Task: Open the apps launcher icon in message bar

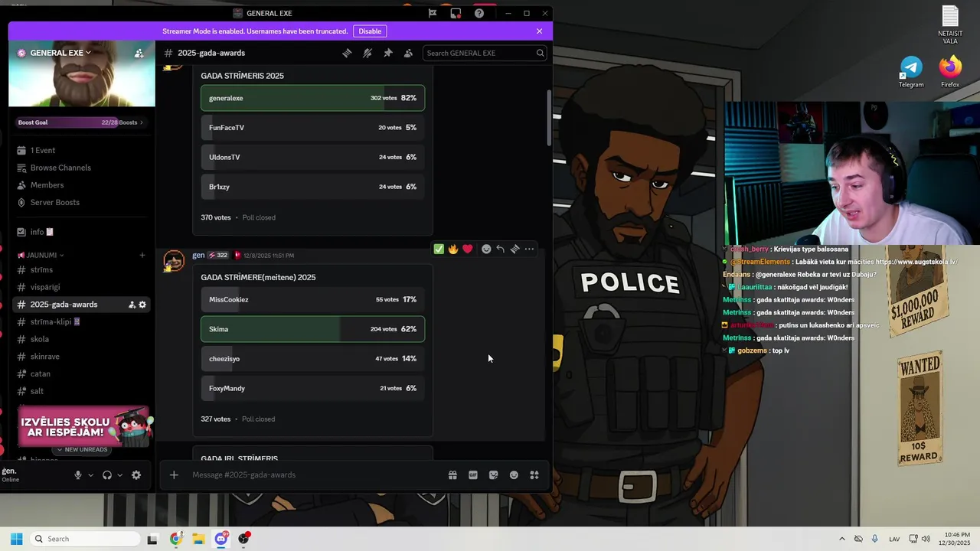Action: 534,474
